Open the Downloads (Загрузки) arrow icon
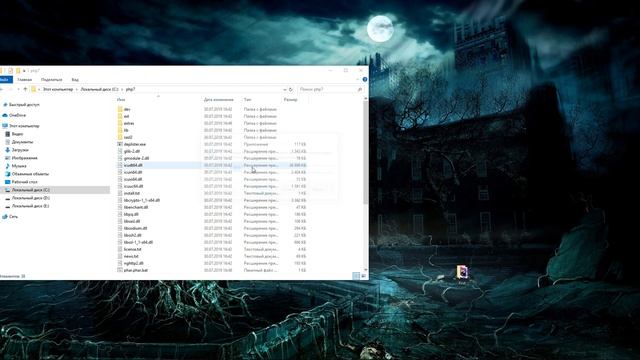Viewport: 640px width, 360px height. pos(7,150)
